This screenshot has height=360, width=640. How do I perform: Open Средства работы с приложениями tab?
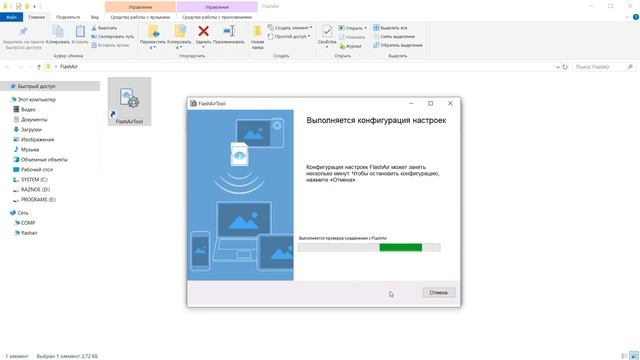[217, 17]
